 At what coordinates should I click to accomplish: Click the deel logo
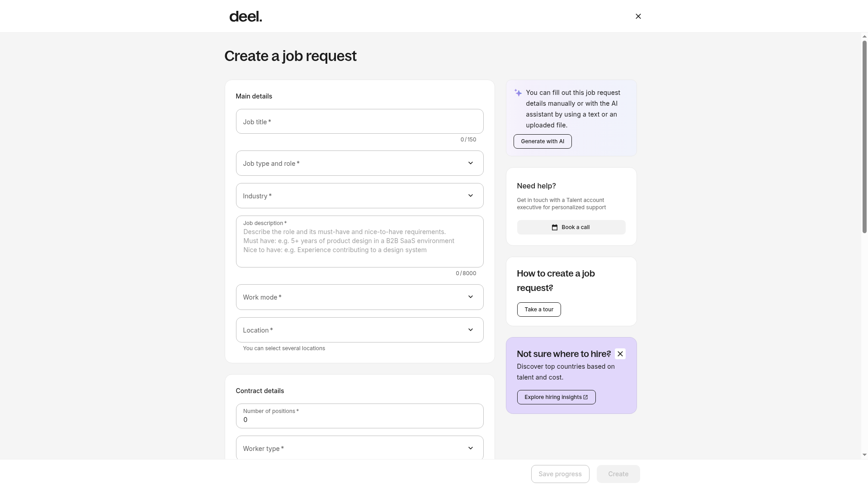click(x=245, y=17)
